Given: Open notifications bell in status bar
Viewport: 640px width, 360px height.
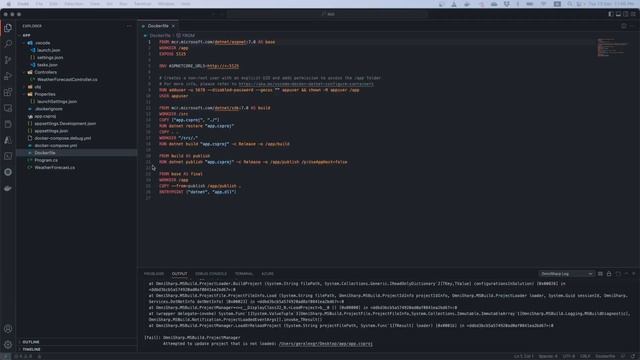Looking at the screenshot, I should click(x=633, y=356).
